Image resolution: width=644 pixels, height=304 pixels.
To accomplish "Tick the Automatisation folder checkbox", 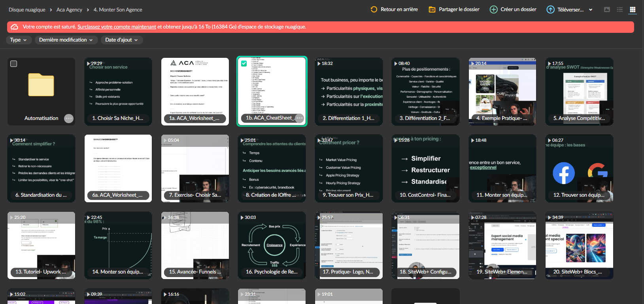I will point(13,64).
